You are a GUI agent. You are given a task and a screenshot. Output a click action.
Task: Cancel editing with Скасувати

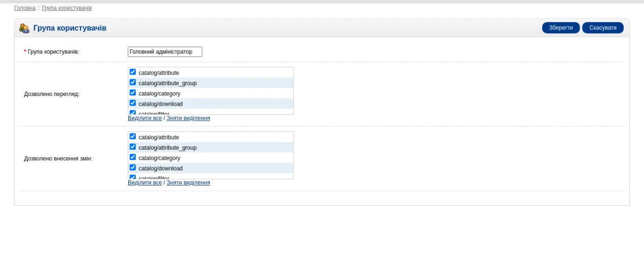(603, 28)
